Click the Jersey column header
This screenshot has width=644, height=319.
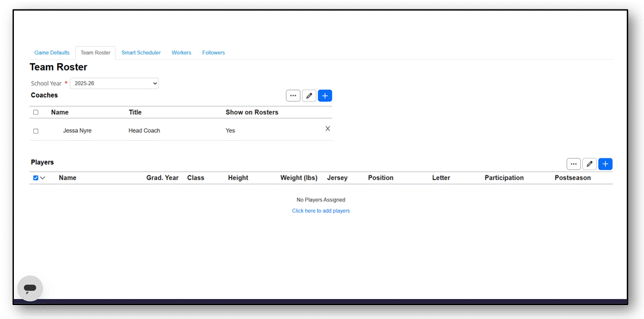[337, 178]
